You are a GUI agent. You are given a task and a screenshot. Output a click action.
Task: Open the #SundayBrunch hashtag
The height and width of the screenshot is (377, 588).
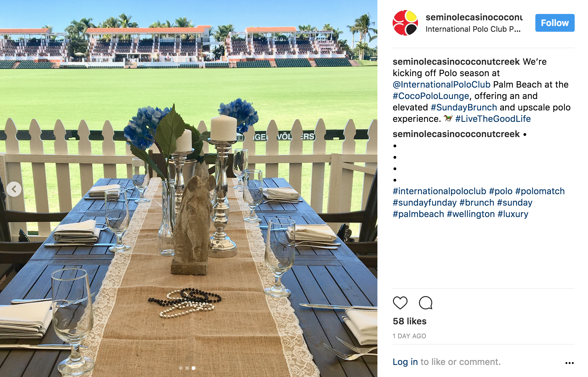[x=464, y=107]
